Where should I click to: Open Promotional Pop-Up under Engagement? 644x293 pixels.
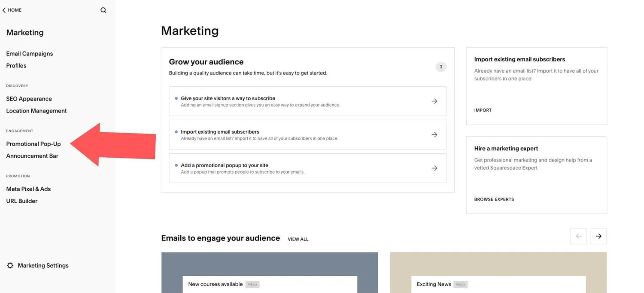33,143
